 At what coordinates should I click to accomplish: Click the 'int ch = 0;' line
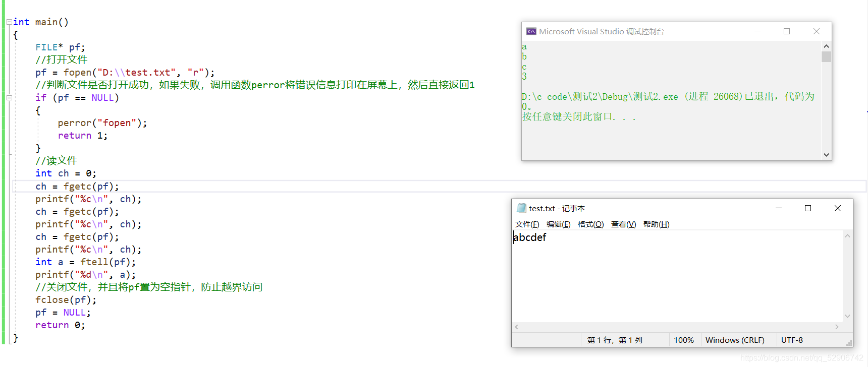click(x=66, y=173)
